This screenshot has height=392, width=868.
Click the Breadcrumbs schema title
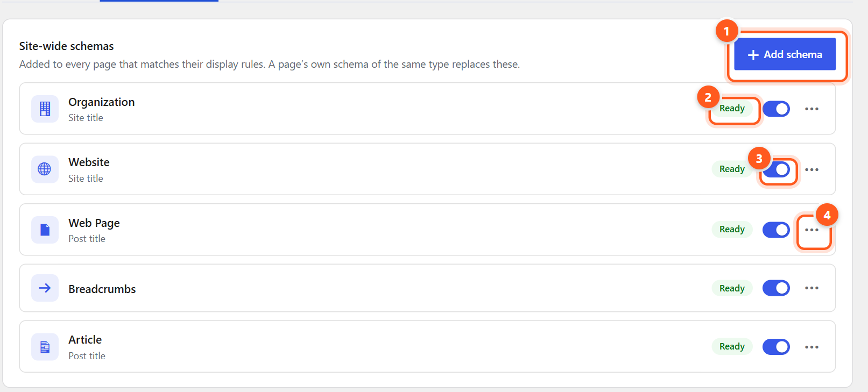[102, 289]
